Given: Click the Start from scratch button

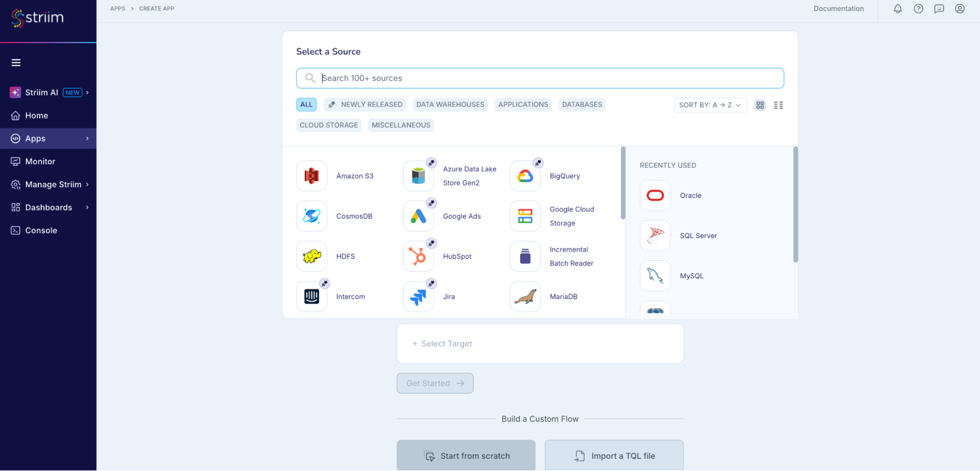Looking at the screenshot, I should 466,455.
